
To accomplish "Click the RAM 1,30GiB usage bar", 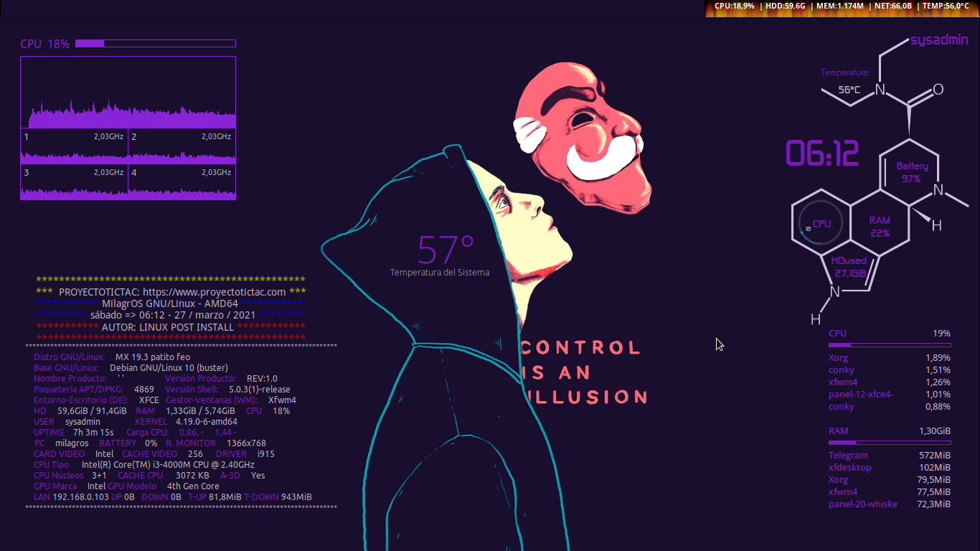I will [x=890, y=443].
